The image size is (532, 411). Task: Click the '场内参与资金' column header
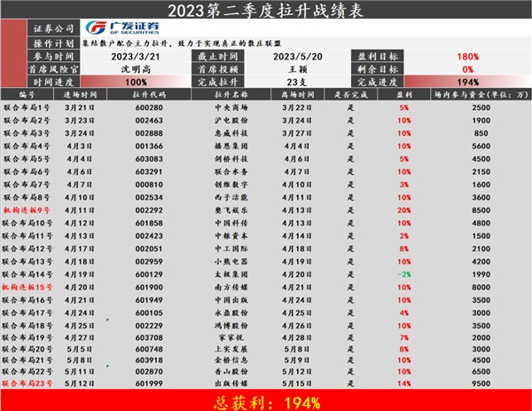click(x=481, y=94)
